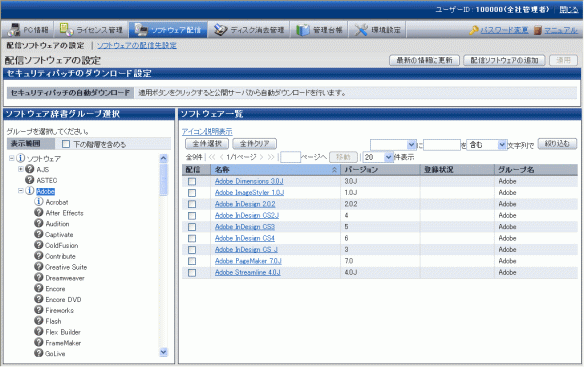Switch to the 管理台帳 tab
The width and height of the screenshot is (584, 367).
tap(319, 30)
